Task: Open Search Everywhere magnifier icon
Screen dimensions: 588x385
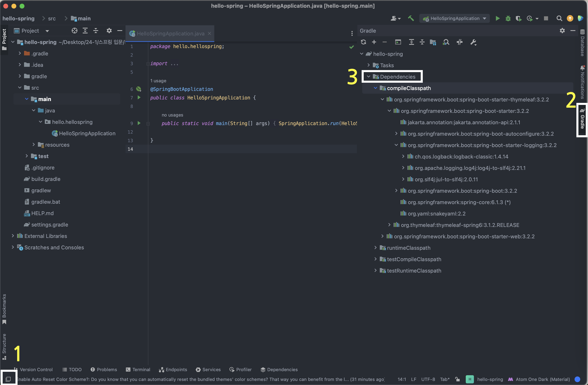Action: coord(559,18)
